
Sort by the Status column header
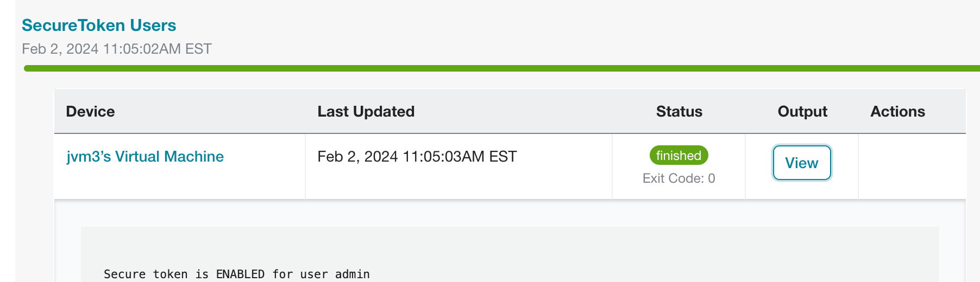(679, 112)
